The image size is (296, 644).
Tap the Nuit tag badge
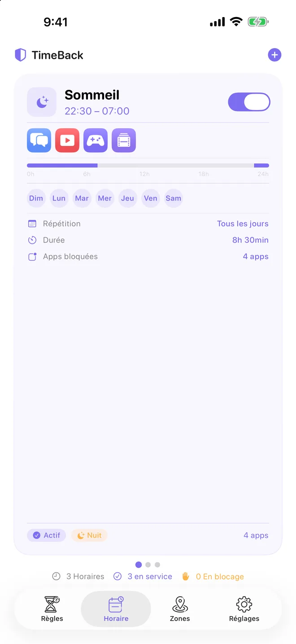pyautogui.click(x=89, y=535)
